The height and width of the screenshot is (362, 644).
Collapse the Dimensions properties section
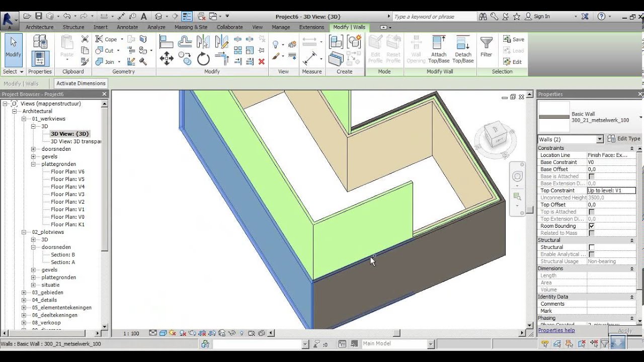[x=632, y=268]
